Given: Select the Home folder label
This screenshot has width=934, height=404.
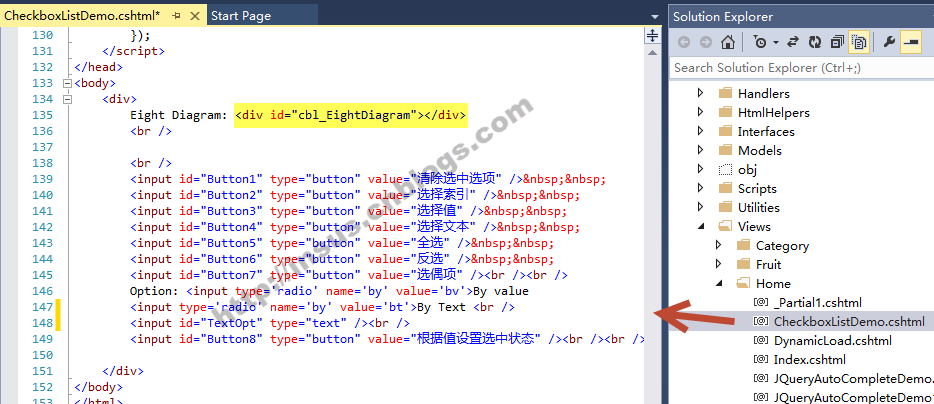Looking at the screenshot, I should pyautogui.click(x=773, y=284).
